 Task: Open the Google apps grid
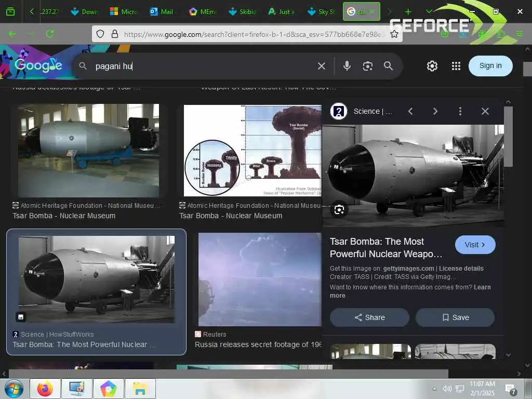pyautogui.click(x=456, y=66)
